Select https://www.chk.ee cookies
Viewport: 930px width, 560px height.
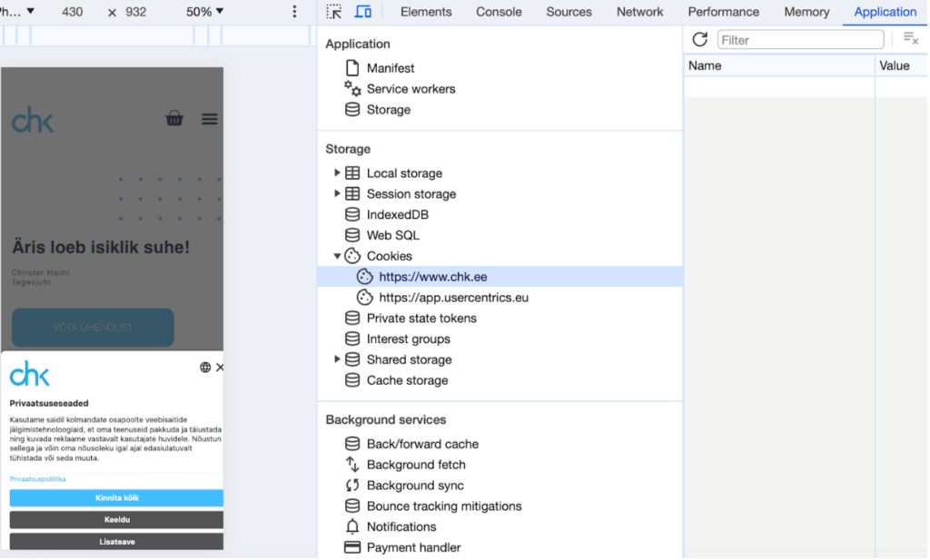pyautogui.click(x=500, y=277)
